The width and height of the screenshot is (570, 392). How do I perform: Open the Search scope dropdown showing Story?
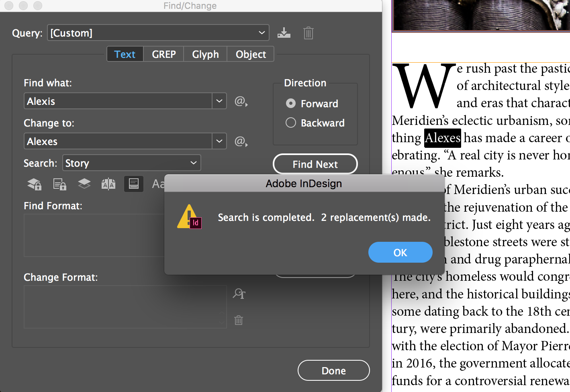pos(132,163)
